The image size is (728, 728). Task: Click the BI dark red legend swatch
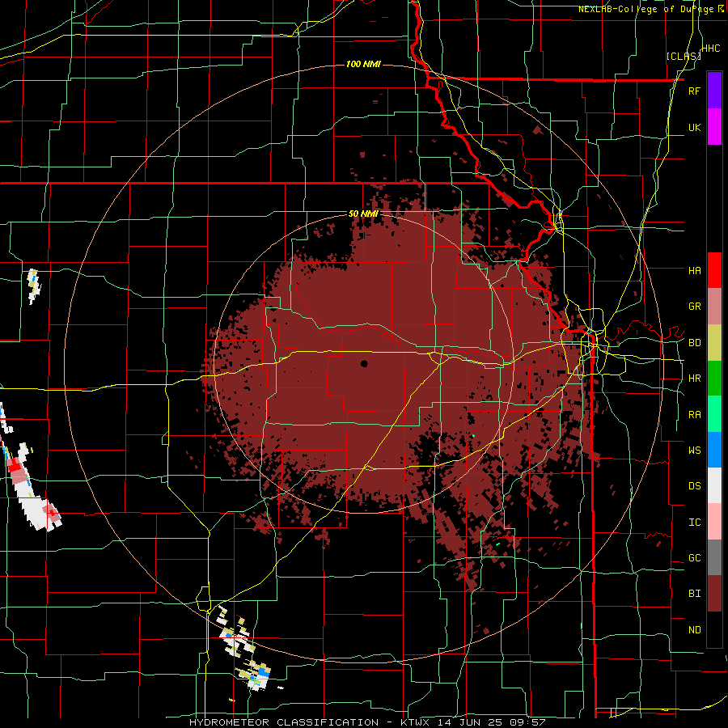coord(714,594)
